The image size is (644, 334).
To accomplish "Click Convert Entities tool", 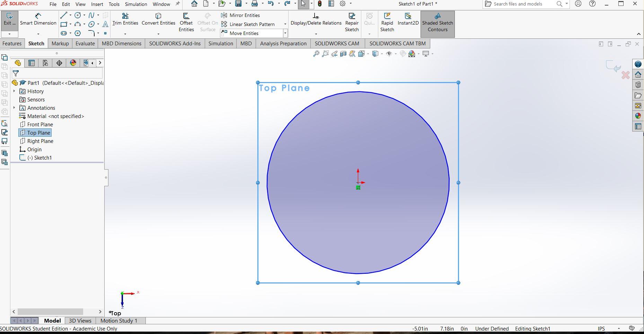I will pos(158,19).
